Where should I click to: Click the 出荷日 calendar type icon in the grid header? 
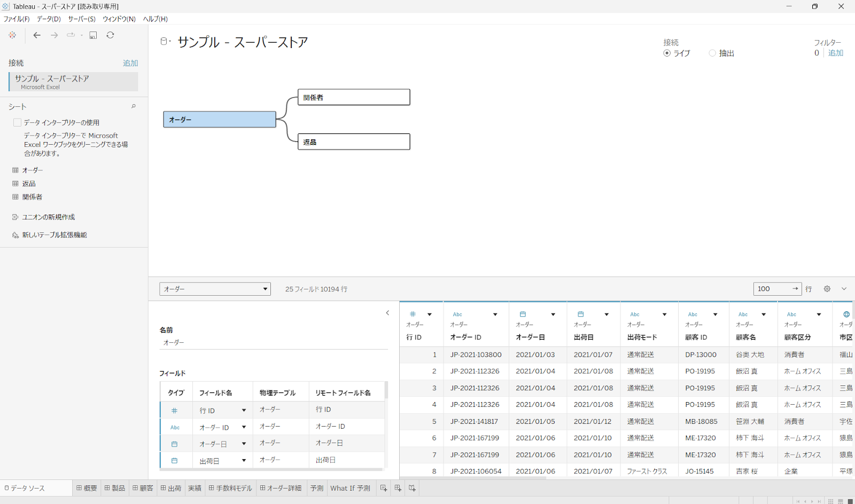pyautogui.click(x=581, y=314)
